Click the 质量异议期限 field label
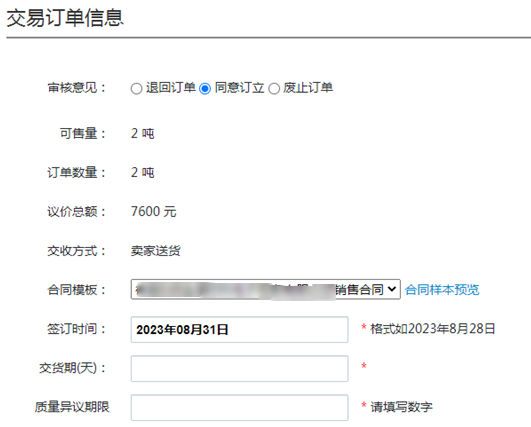Viewport: 531px width, 427px height. click(x=72, y=407)
